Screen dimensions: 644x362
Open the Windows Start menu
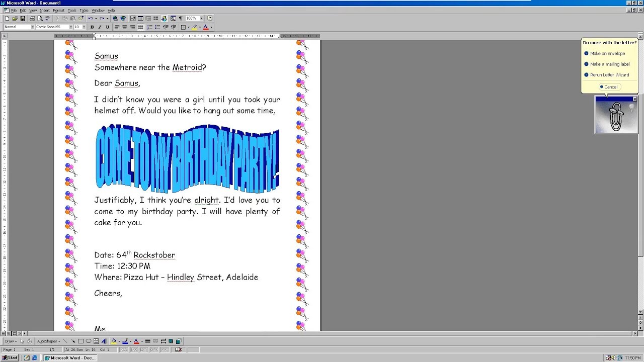tap(10, 358)
